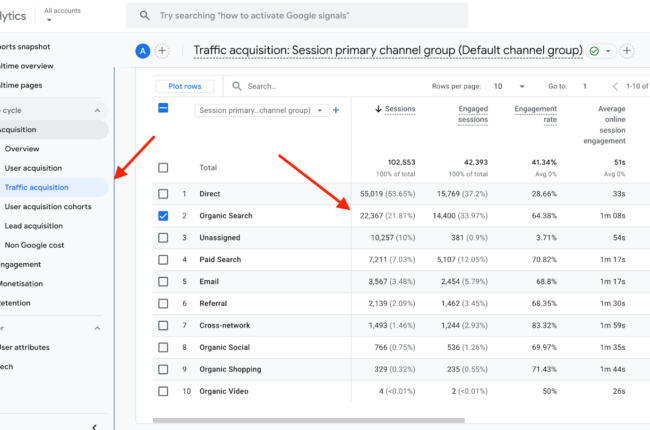The image size is (650, 430).
Task: Click the green report status check icon
Action: 594,51
